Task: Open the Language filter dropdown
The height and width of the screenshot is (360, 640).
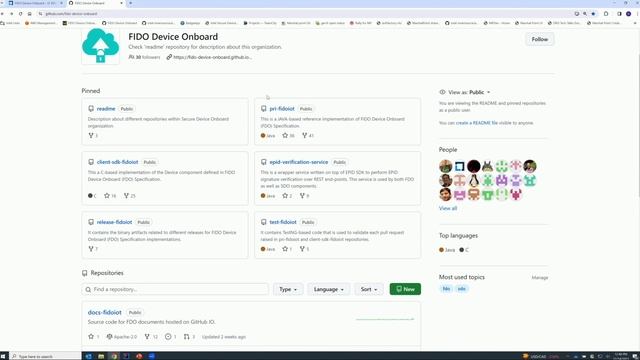Action: [329, 289]
